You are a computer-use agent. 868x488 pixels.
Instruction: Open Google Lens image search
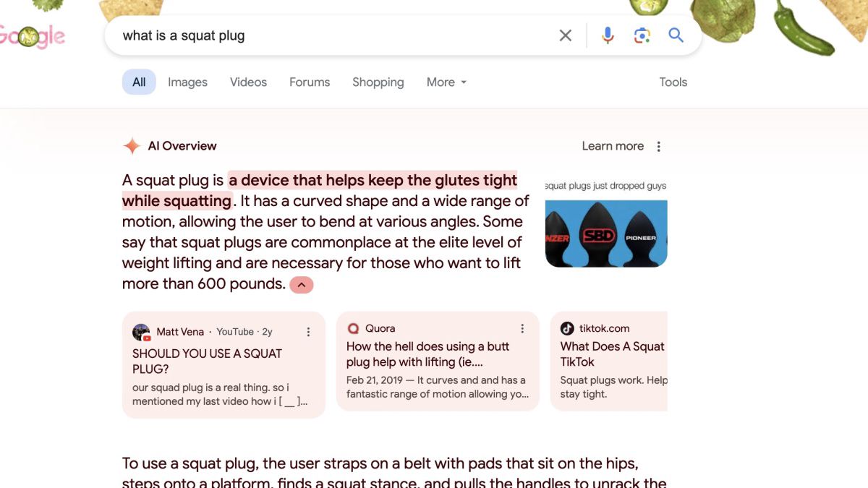(642, 35)
